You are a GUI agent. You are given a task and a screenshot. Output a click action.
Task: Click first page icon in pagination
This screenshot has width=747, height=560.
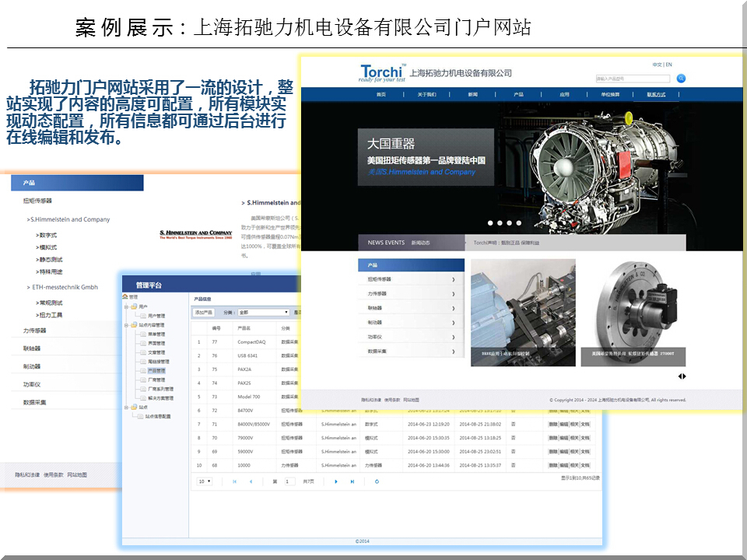pyautogui.click(x=234, y=481)
